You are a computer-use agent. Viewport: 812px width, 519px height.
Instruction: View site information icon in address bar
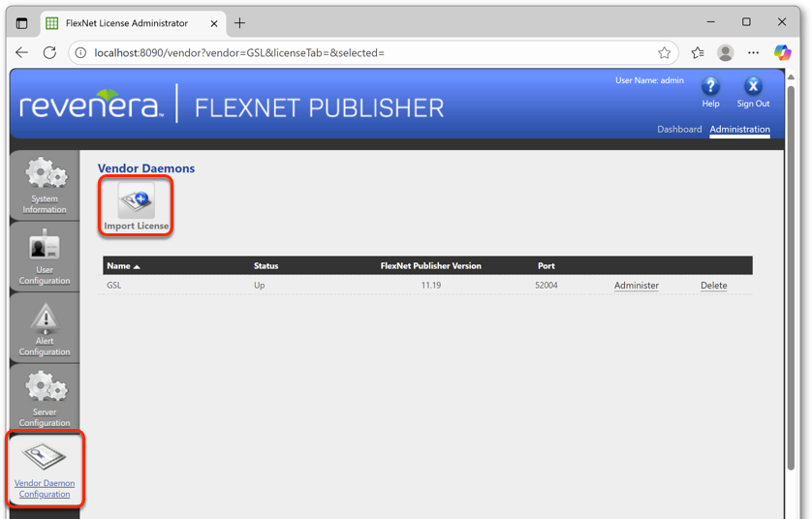(80, 52)
